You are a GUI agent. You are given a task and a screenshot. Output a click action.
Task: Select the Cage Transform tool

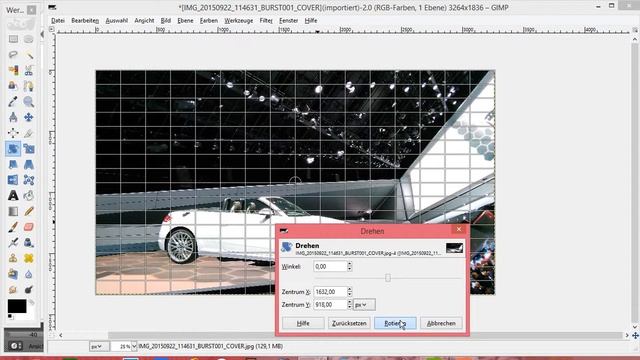29,180
